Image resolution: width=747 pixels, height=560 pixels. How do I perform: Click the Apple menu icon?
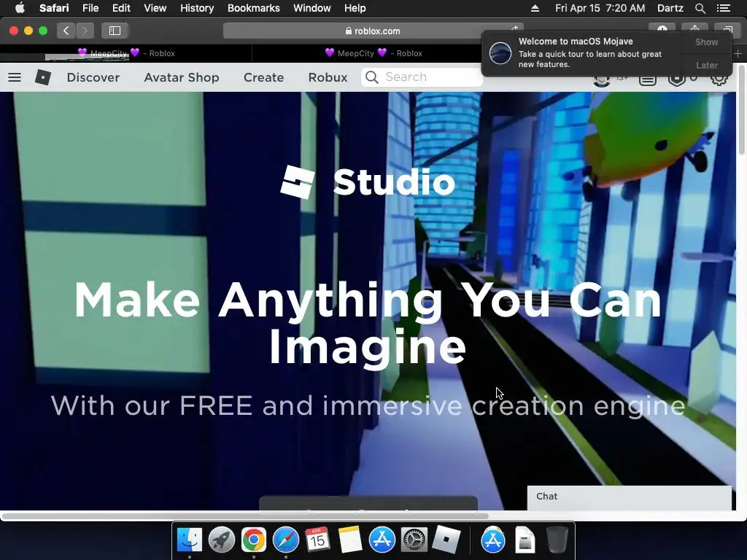(x=20, y=8)
